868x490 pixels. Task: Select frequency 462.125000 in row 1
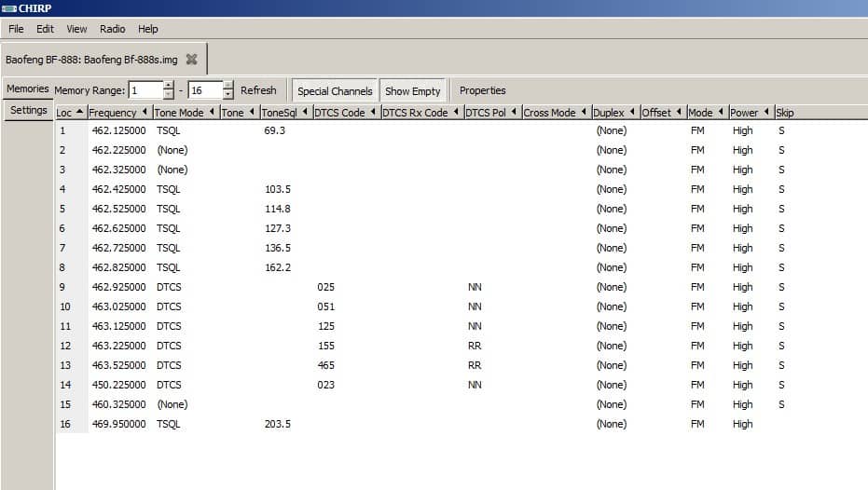pyautogui.click(x=119, y=130)
